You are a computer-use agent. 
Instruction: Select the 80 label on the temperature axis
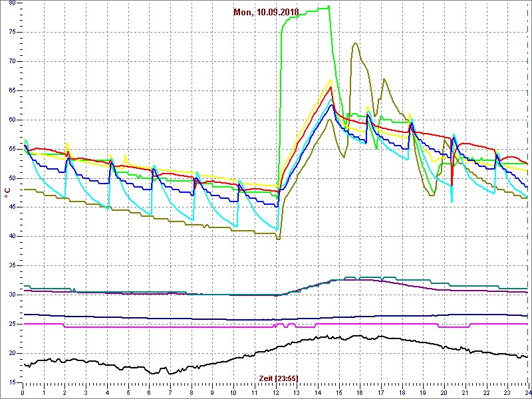tap(11, 3)
